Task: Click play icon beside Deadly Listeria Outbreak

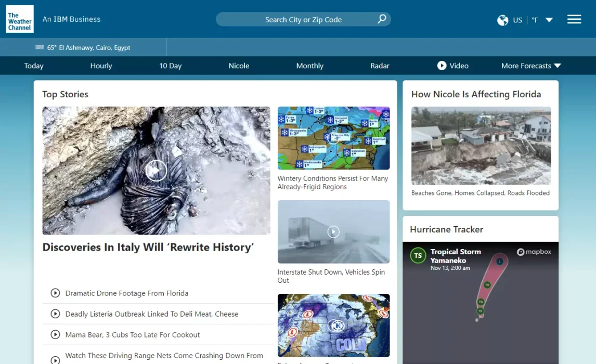Action: [x=56, y=314]
